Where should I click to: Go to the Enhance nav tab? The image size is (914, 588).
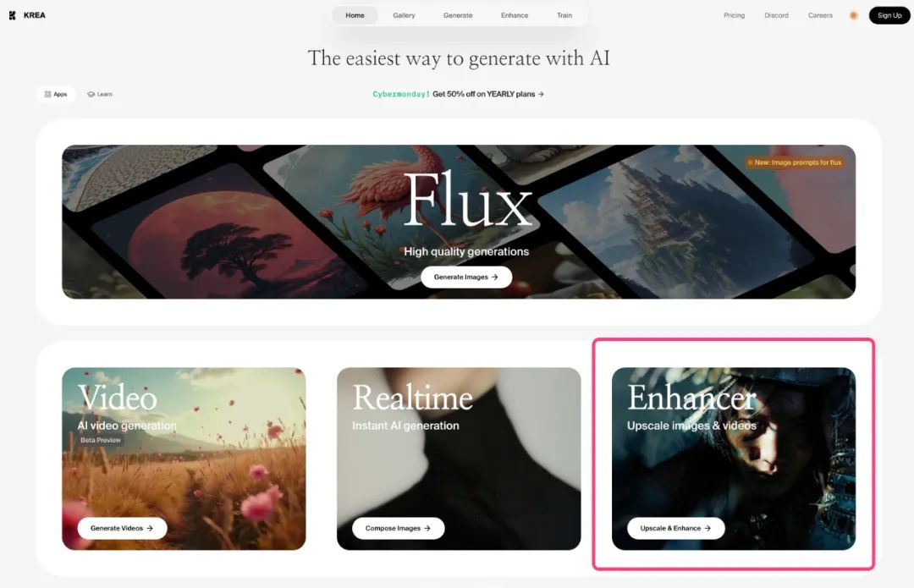(x=515, y=15)
